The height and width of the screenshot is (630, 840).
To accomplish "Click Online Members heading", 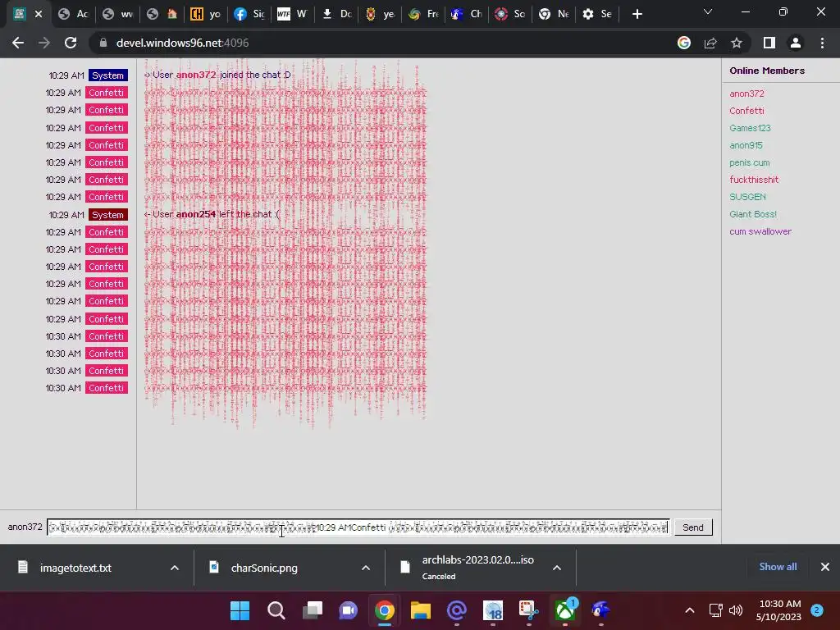I will (x=767, y=71).
